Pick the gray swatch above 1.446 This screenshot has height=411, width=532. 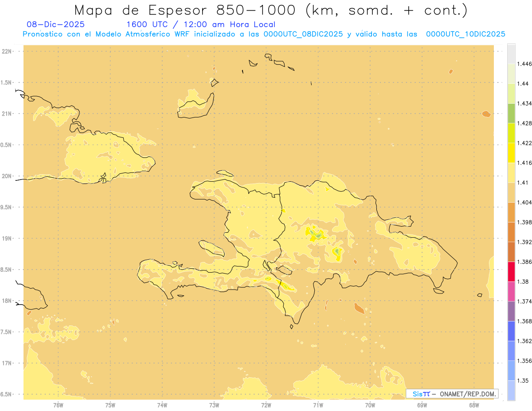[x=511, y=54]
